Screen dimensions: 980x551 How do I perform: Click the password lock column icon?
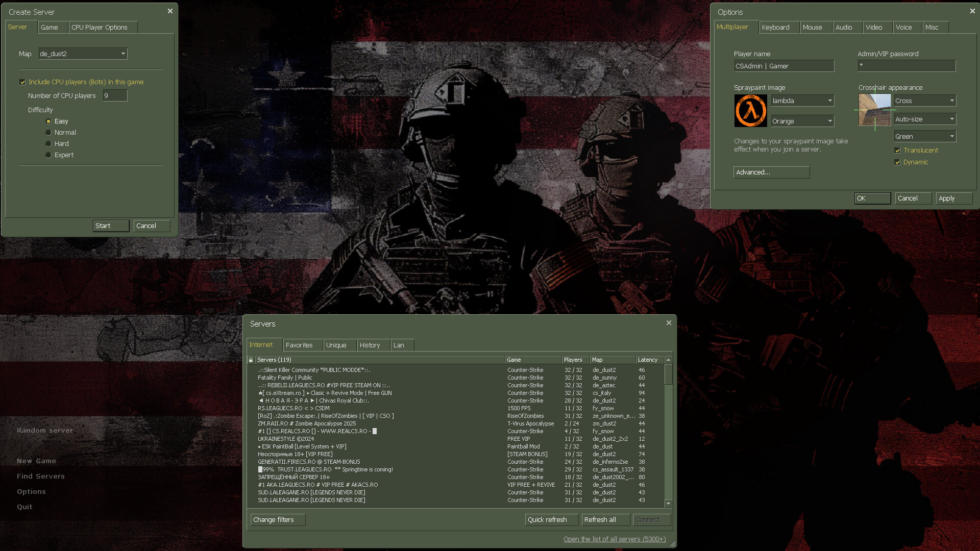(251, 360)
